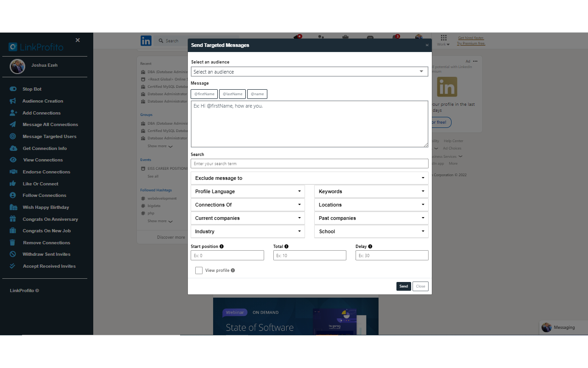
Task: Click the Close button in the dialog footer
Action: click(x=420, y=286)
